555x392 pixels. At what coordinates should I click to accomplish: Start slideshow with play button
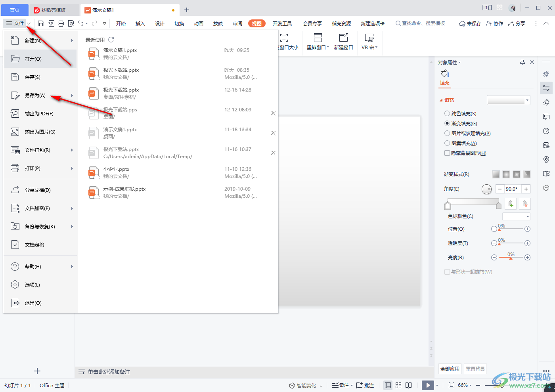point(428,385)
